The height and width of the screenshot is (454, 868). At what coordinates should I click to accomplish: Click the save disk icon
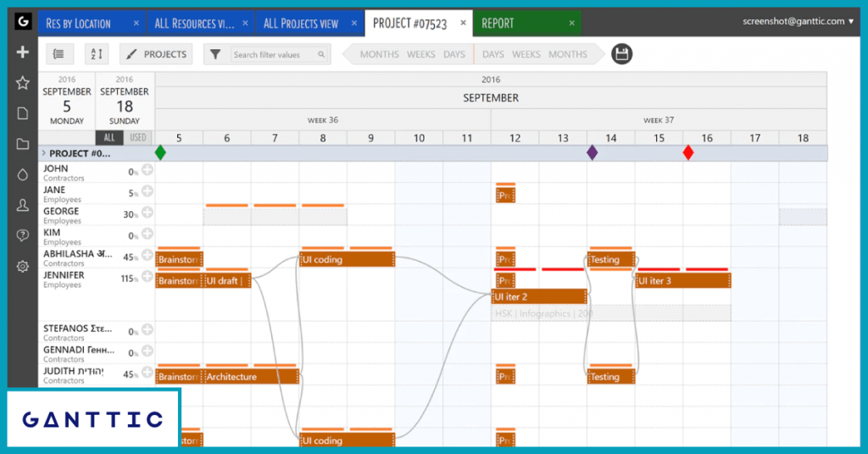coord(621,54)
